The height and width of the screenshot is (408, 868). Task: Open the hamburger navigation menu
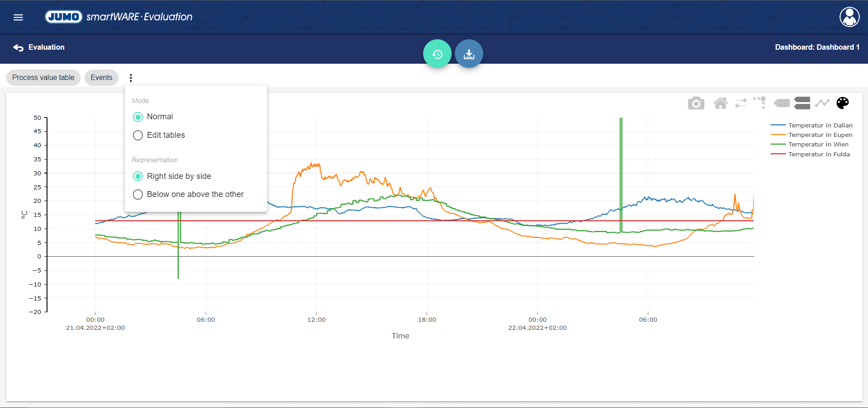tap(18, 17)
